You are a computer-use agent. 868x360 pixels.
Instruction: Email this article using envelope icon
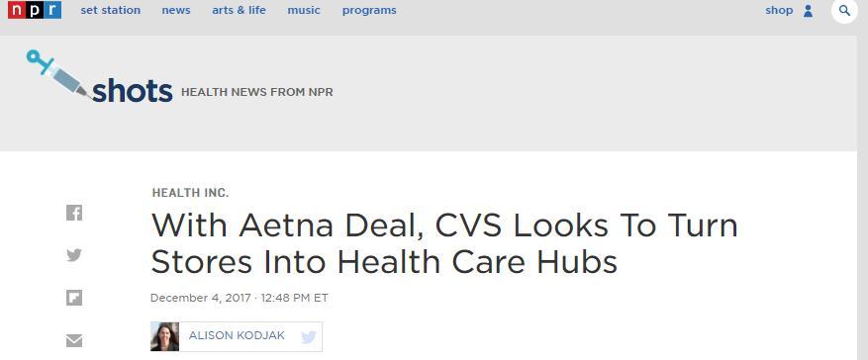74,340
